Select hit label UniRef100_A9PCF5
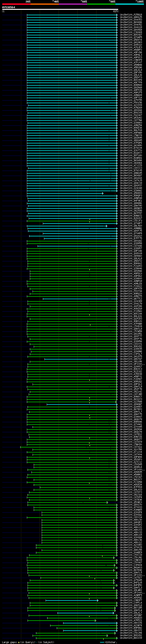 click(131, 93)
